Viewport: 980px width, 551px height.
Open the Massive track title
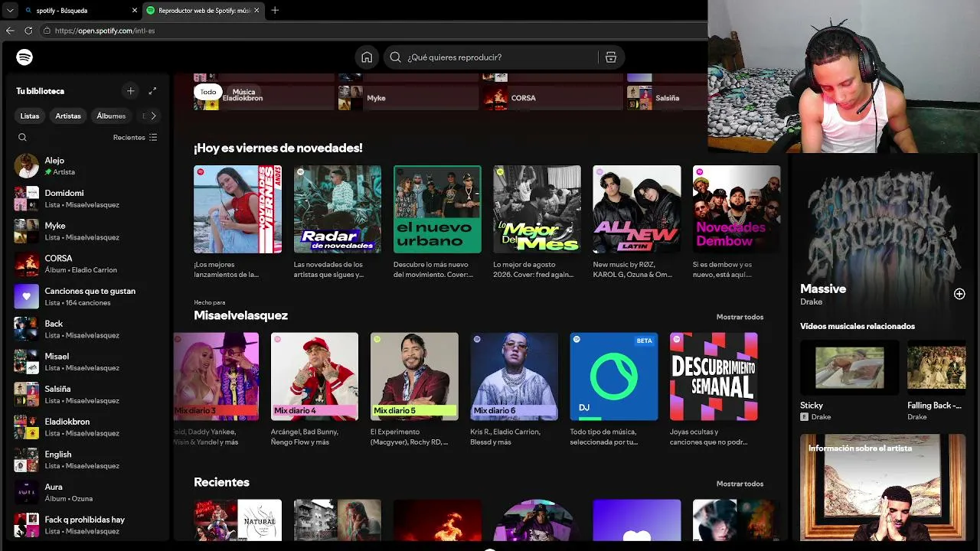point(823,289)
